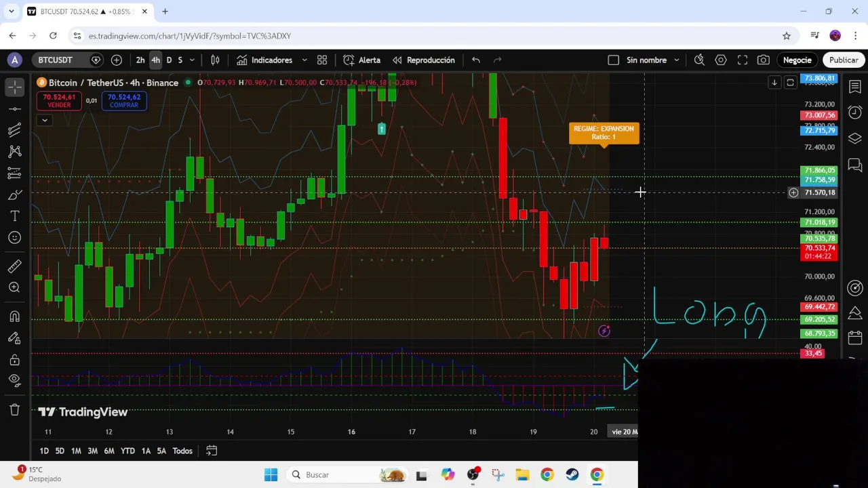
Task: Toggle lock all drawings
Action: pos(14,360)
